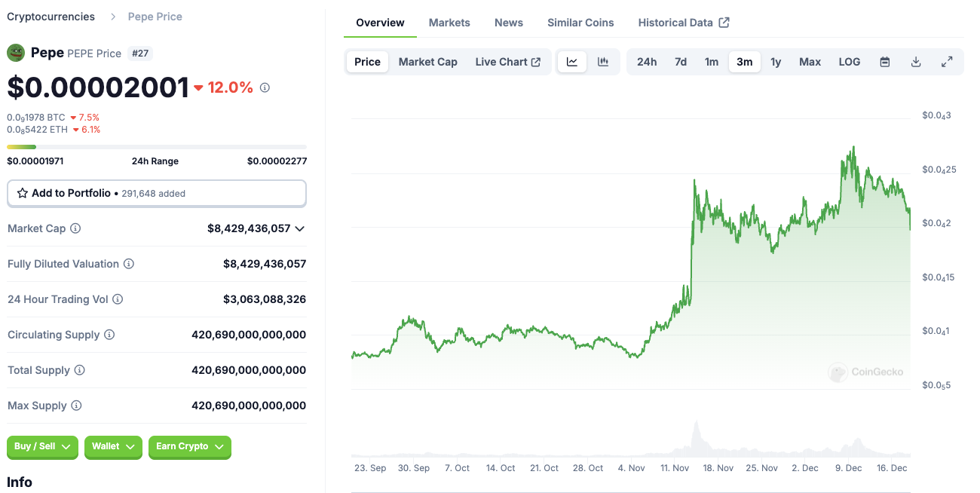Viewport: 980px width, 493px height.
Task: Show Fully Diluted Valuation info icon
Action: click(x=129, y=264)
